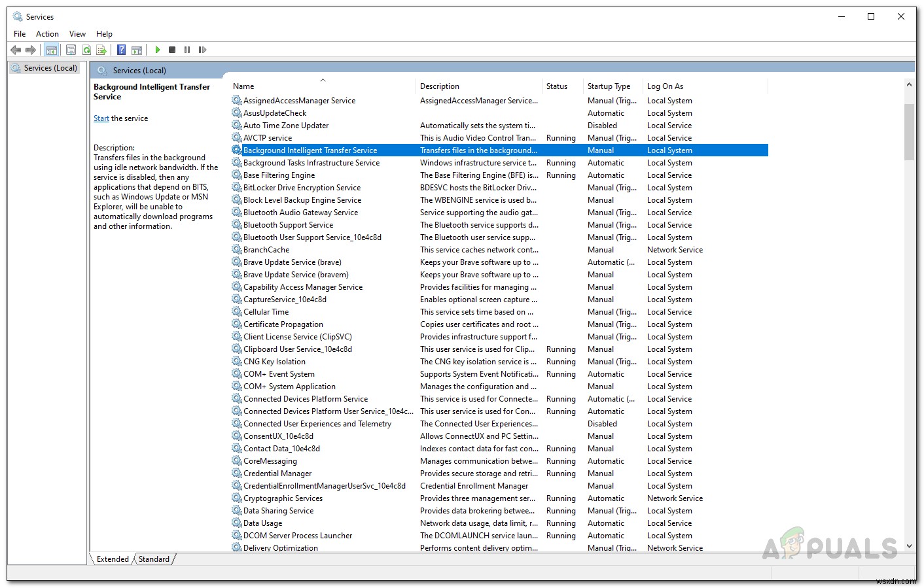This screenshot has width=924, height=588.
Task: Restart the service with the restart icon
Action: [203, 50]
